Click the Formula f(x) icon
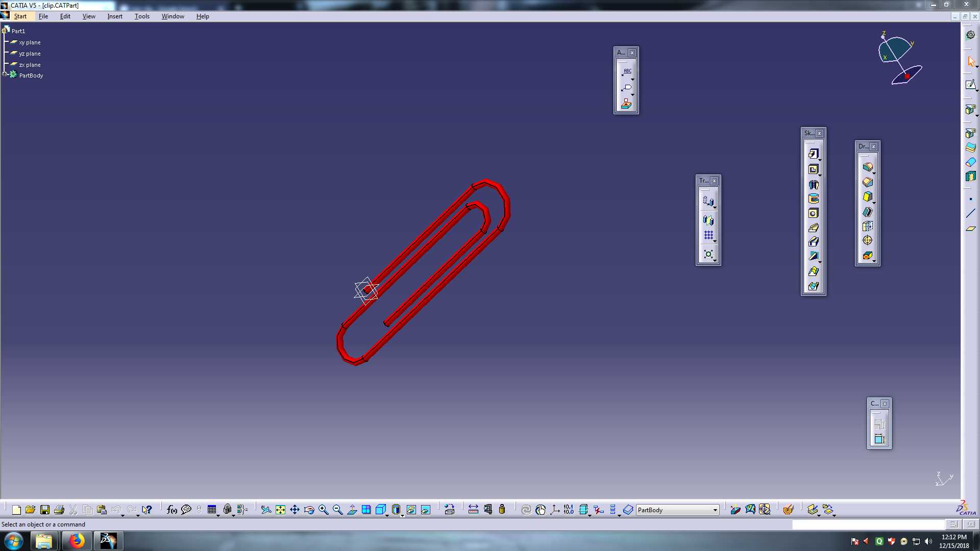Screen dimensions: 980x551 click(x=171, y=510)
